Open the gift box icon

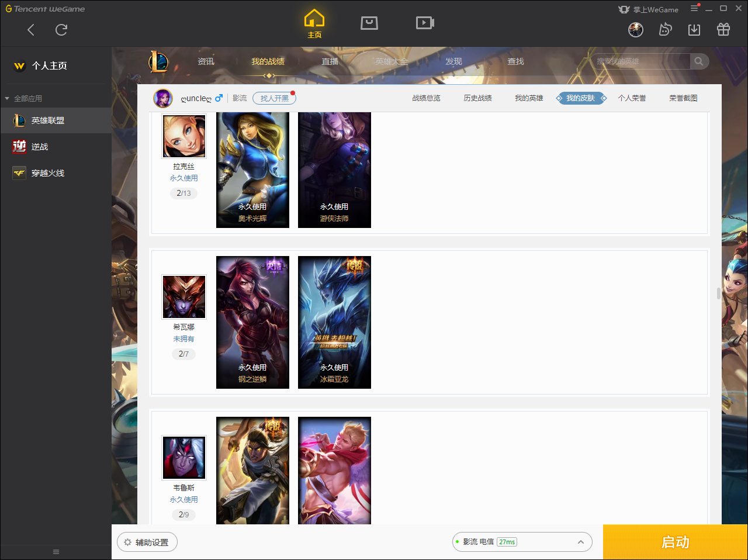click(x=723, y=30)
